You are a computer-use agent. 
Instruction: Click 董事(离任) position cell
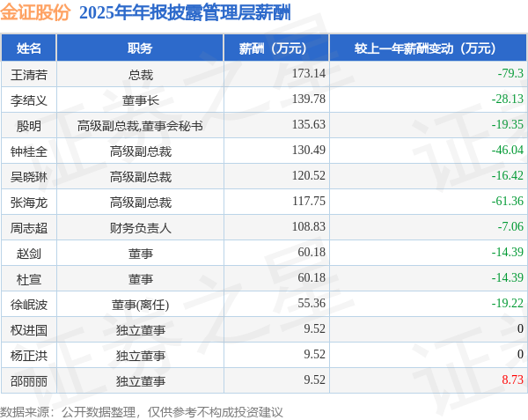pyautogui.click(x=141, y=305)
